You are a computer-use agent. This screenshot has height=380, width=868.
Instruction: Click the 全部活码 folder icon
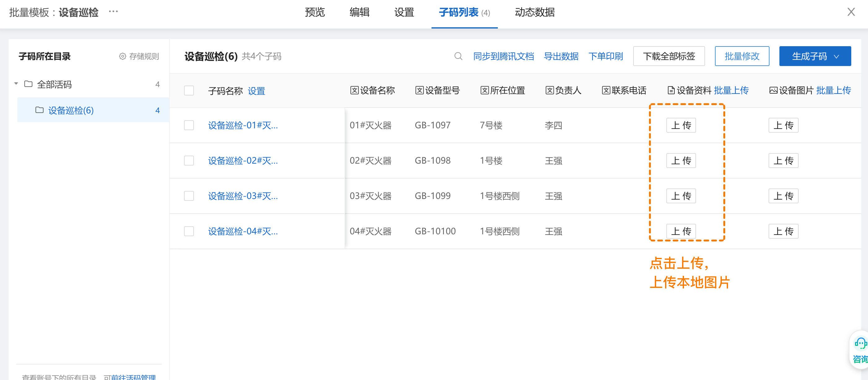pos(28,84)
